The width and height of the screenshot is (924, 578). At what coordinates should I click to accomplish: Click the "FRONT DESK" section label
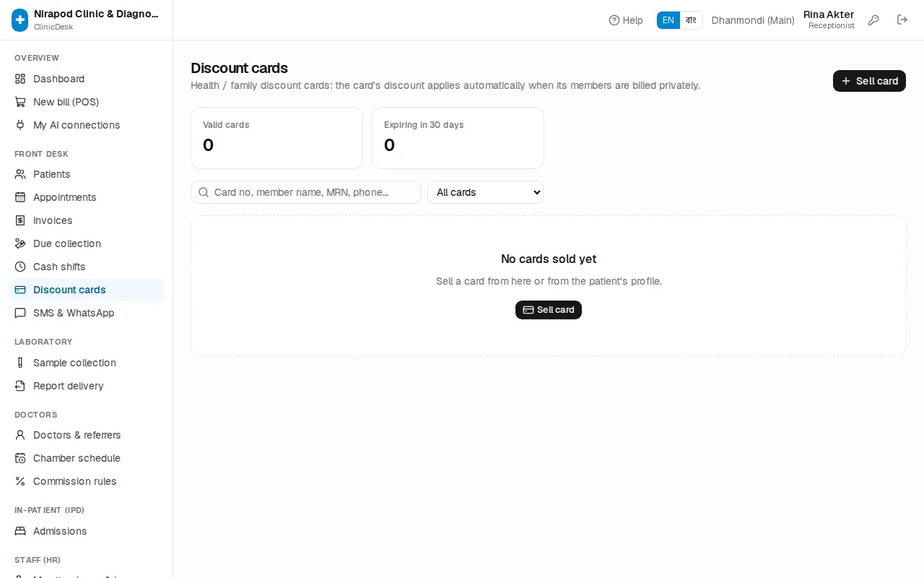41,154
